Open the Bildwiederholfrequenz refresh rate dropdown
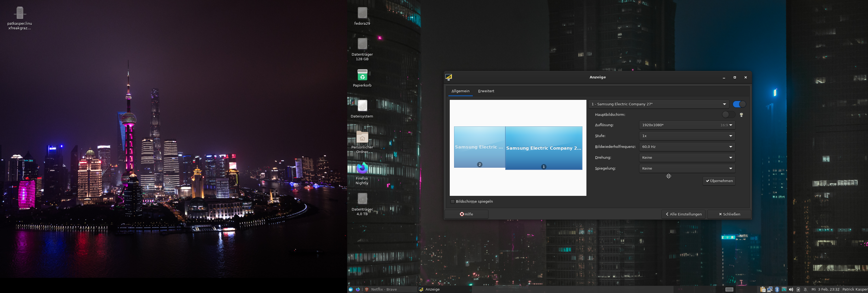Screen dimensions: 868x293 point(687,147)
